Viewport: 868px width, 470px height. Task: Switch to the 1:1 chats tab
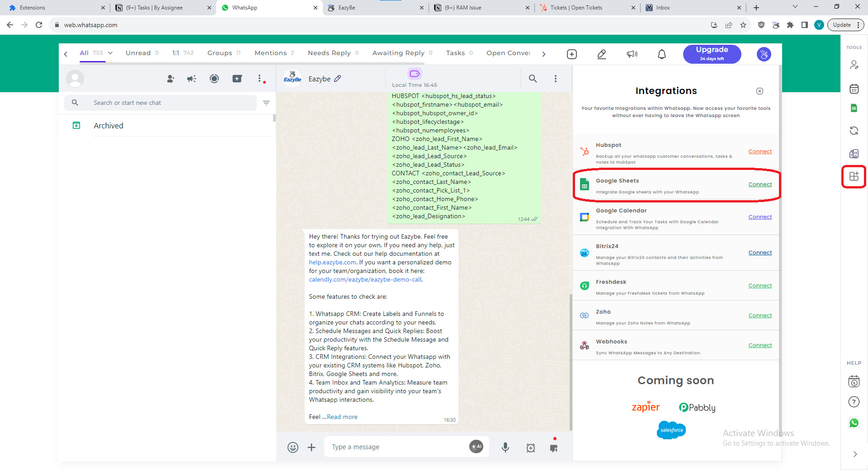183,53
